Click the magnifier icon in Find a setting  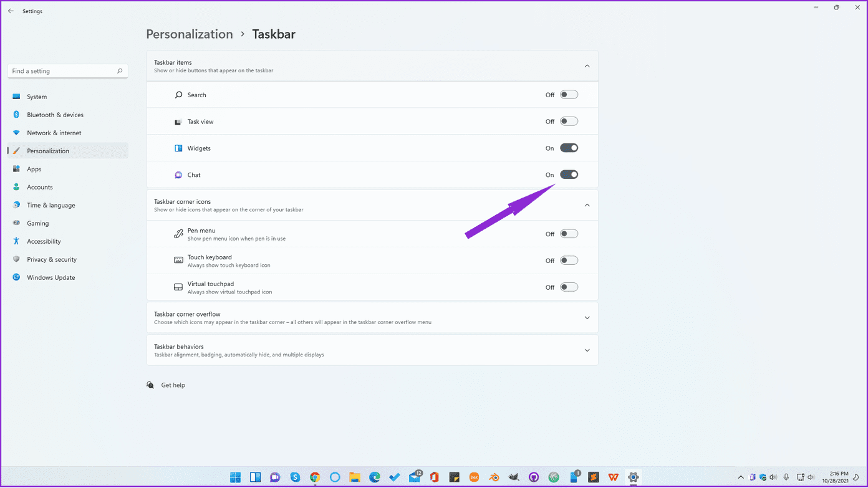tap(120, 71)
